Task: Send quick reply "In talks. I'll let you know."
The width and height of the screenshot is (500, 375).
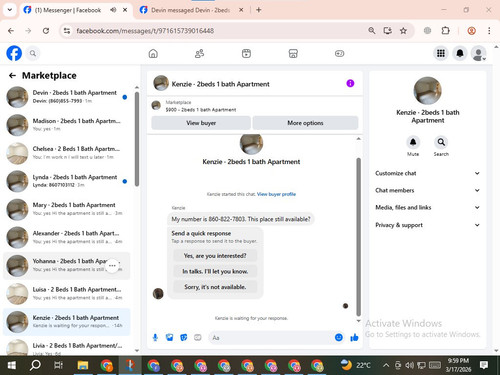Action: point(215,271)
